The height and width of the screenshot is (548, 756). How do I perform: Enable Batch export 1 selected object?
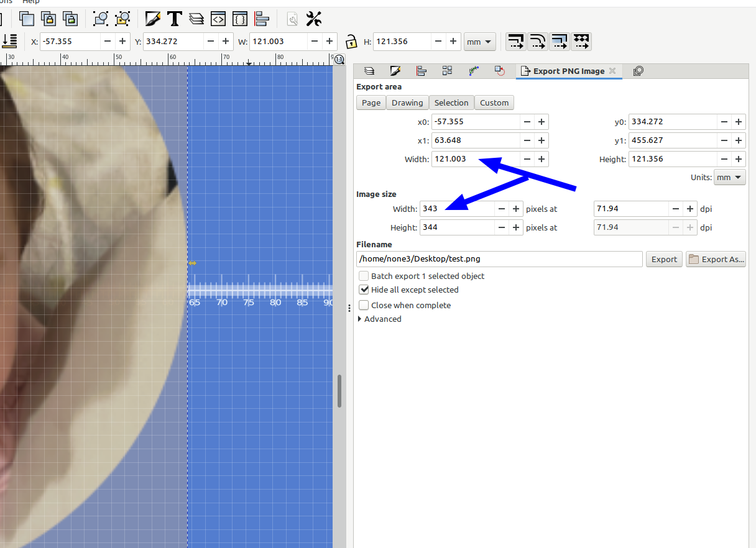click(422, 276)
